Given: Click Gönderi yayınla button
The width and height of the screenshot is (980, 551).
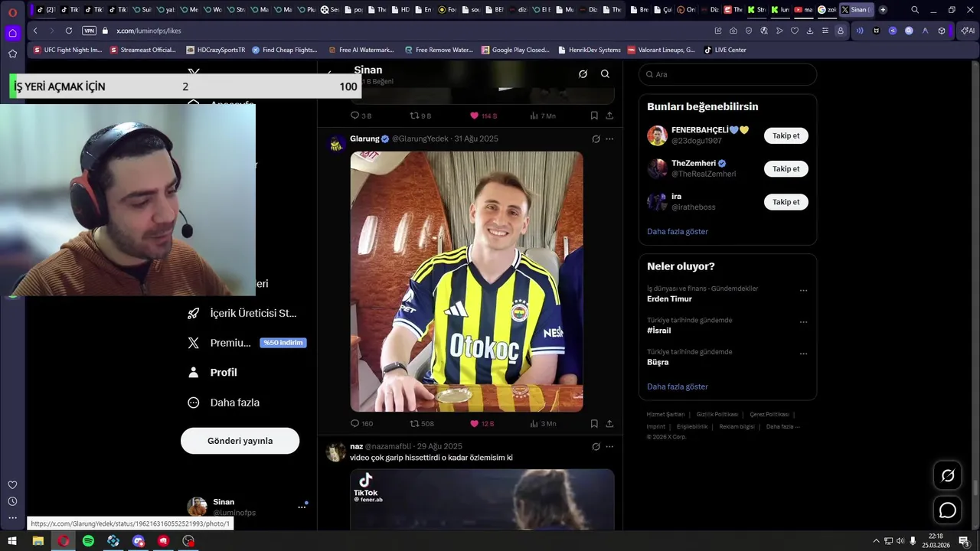Looking at the screenshot, I should click(x=240, y=441).
